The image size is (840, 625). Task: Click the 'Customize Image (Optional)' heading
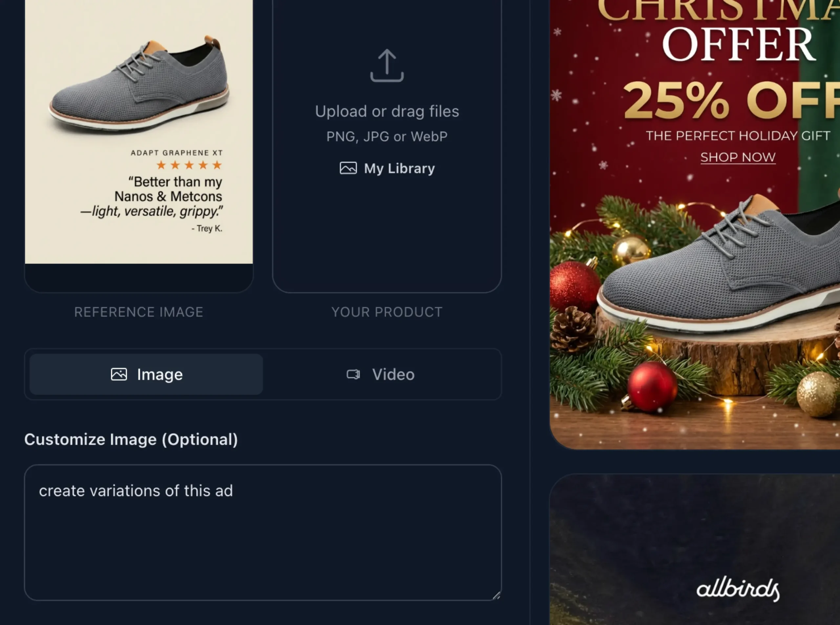point(131,440)
